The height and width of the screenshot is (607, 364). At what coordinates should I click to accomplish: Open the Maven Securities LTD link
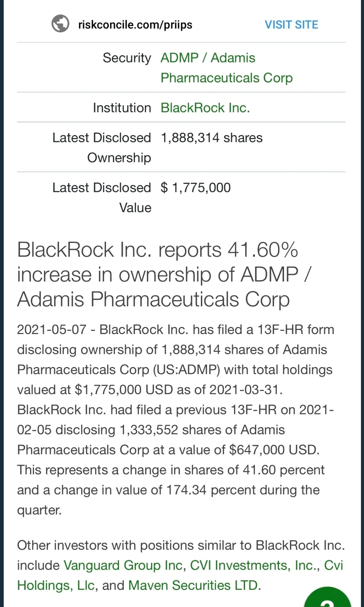193,585
